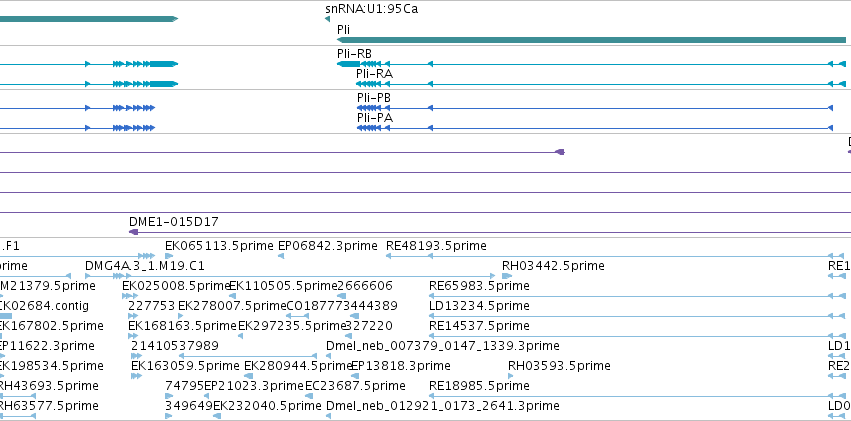
Task: Select EST EK025008.5prime label
Action: (177, 286)
